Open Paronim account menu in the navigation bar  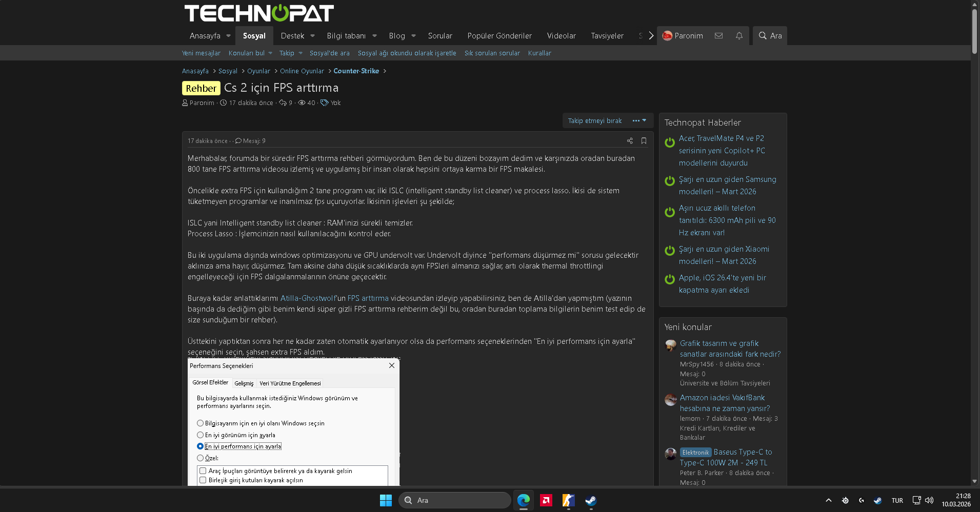pos(683,36)
